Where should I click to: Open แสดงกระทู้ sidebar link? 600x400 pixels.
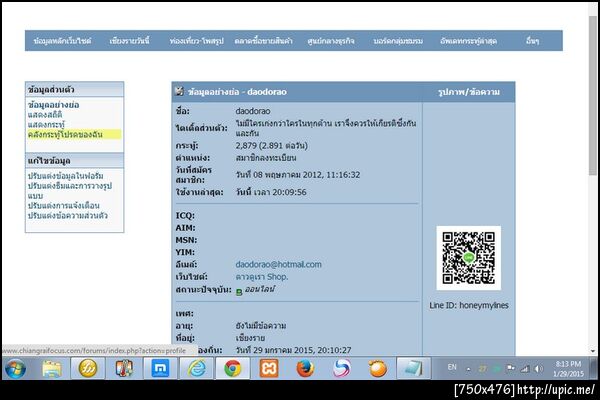point(46,124)
